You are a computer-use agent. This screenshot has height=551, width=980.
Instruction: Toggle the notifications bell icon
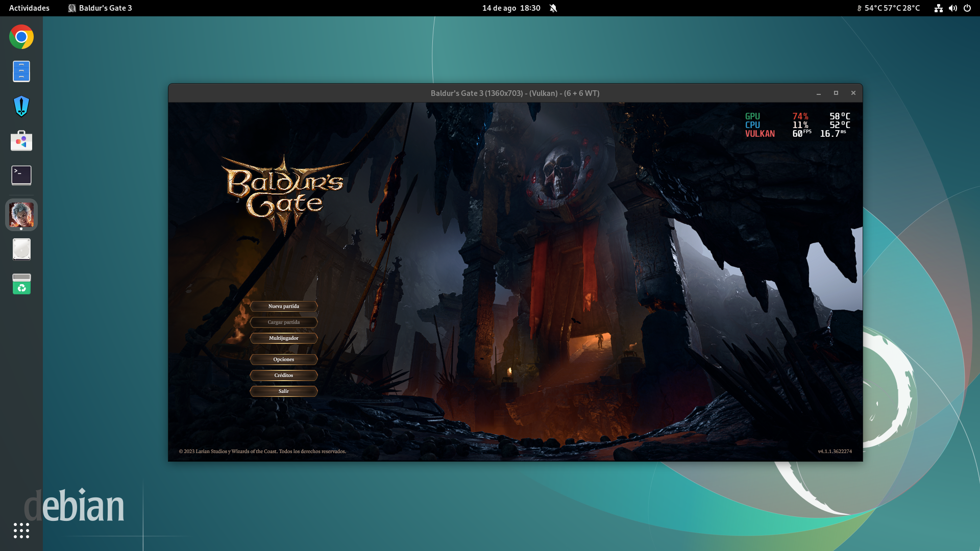tap(553, 8)
